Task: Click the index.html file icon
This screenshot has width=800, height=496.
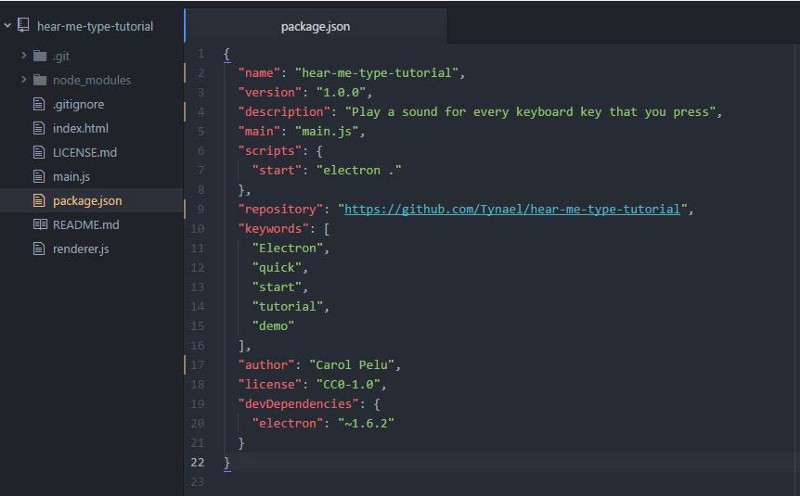Action: (40, 128)
